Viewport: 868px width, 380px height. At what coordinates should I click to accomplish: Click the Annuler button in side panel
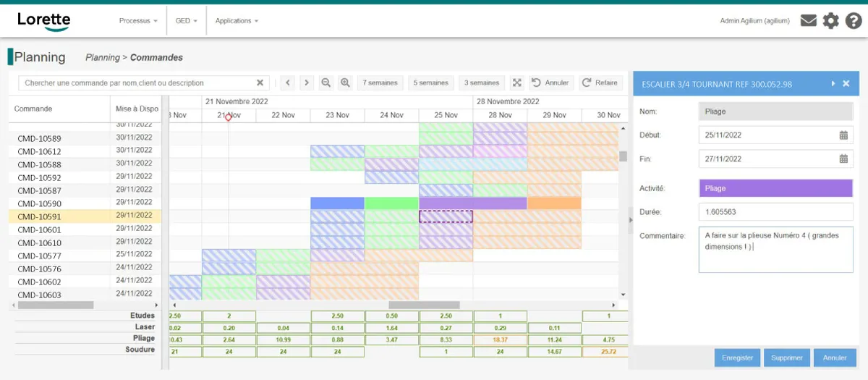point(835,358)
